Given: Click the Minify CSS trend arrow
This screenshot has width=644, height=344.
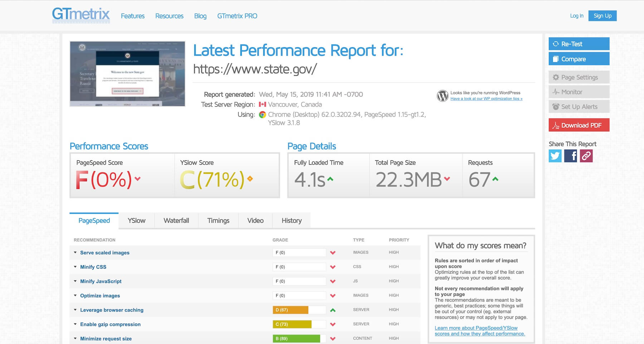Looking at the screenshot, I should 333,267.
